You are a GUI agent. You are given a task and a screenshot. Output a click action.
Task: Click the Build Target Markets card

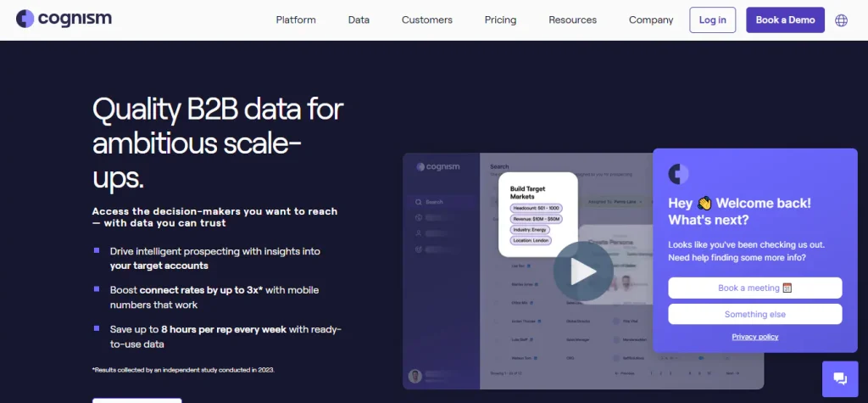(x=537, y=214)
